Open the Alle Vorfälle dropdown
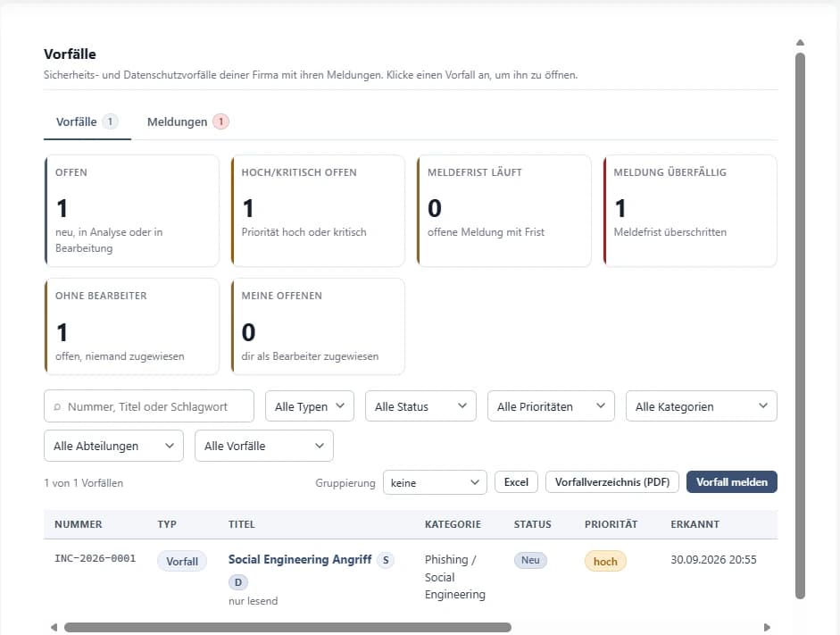Screen dimensions: 840x635 tap(264, 446)
